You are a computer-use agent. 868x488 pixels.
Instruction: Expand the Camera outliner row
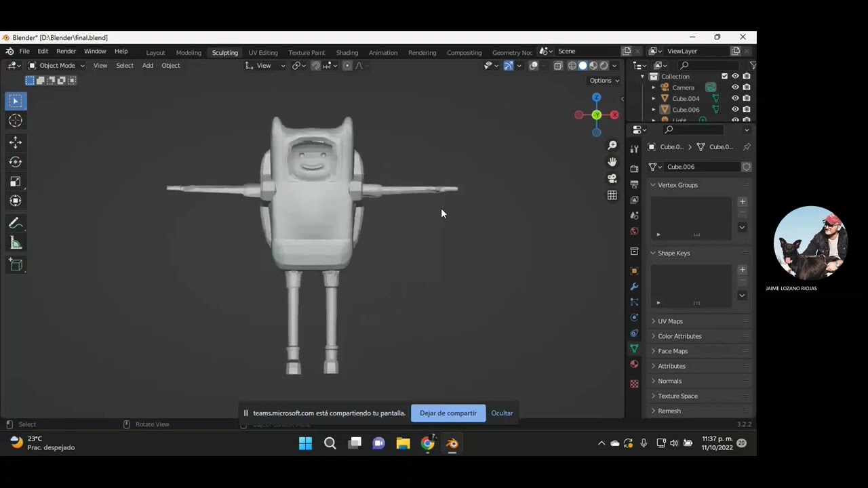[x=654, y=87]
